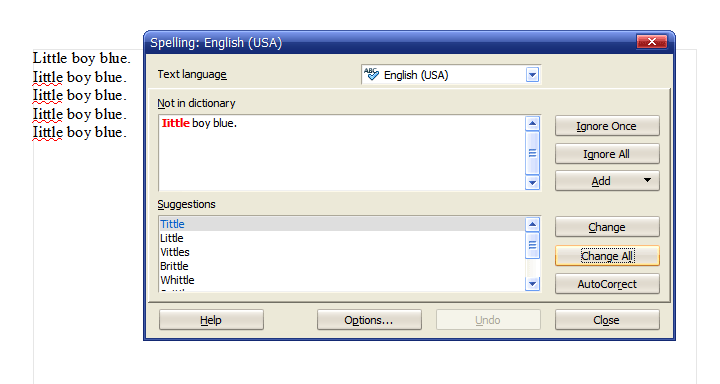
Task: Select the suggestion 'Tittle'
Action: click(342, 224)
